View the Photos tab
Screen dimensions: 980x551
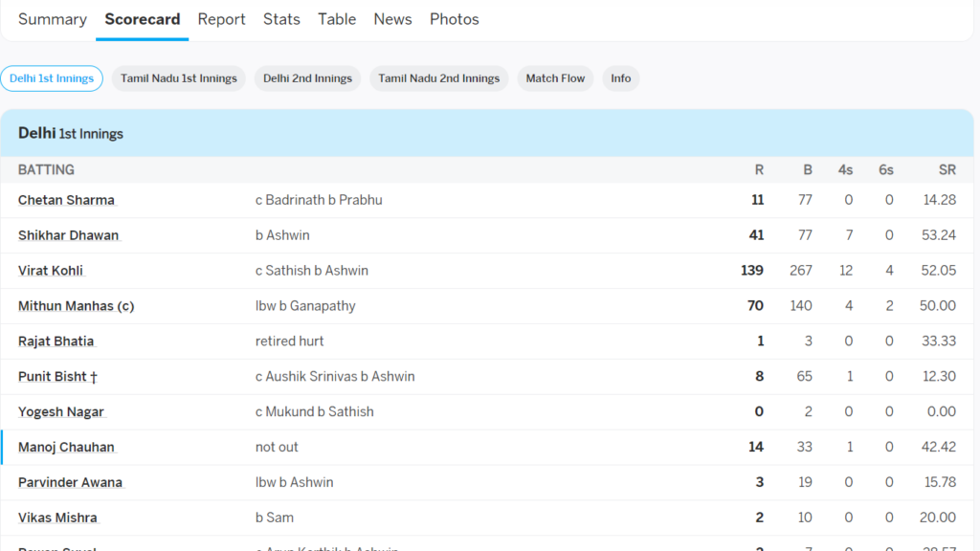[455, 19]
